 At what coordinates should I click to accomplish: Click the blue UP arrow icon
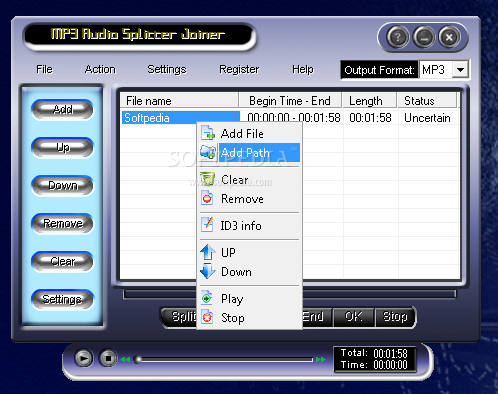tap(208, 252)
